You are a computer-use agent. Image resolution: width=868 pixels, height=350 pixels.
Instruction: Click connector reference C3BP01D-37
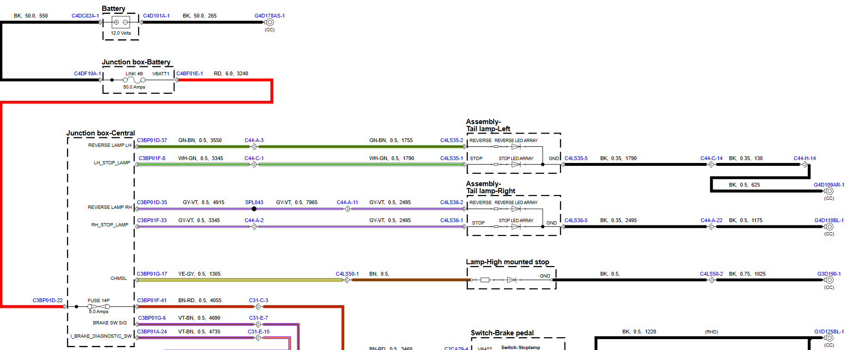click(152, 140)
